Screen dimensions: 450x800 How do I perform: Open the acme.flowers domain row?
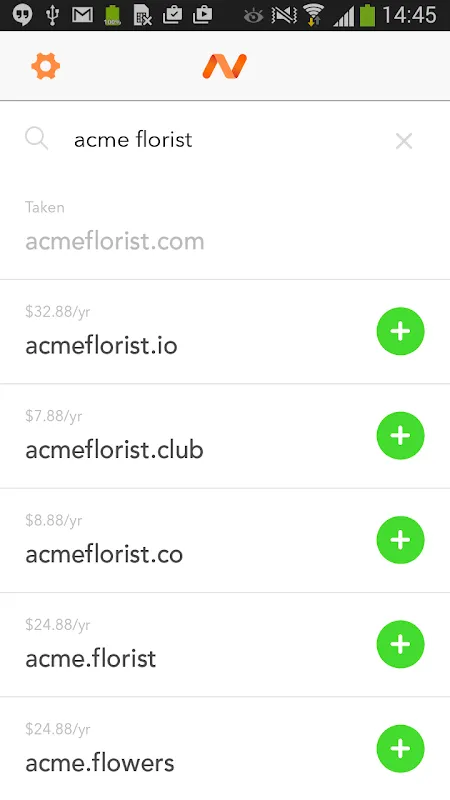click(x=225, y=748)
